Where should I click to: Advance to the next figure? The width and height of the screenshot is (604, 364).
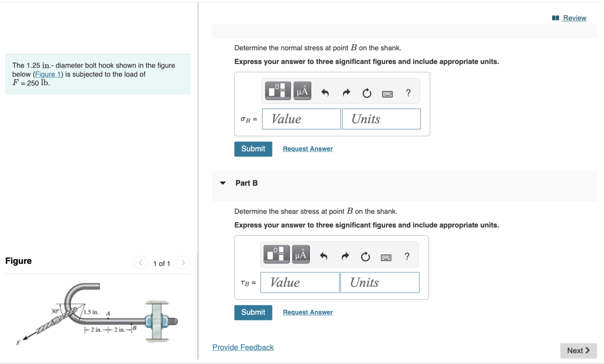tap(183, 262)
